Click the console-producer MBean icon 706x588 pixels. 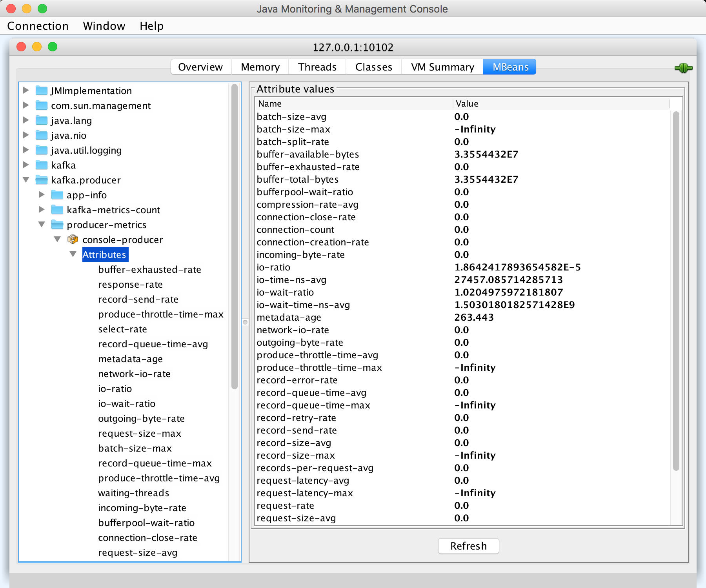(x=73, y=240)
